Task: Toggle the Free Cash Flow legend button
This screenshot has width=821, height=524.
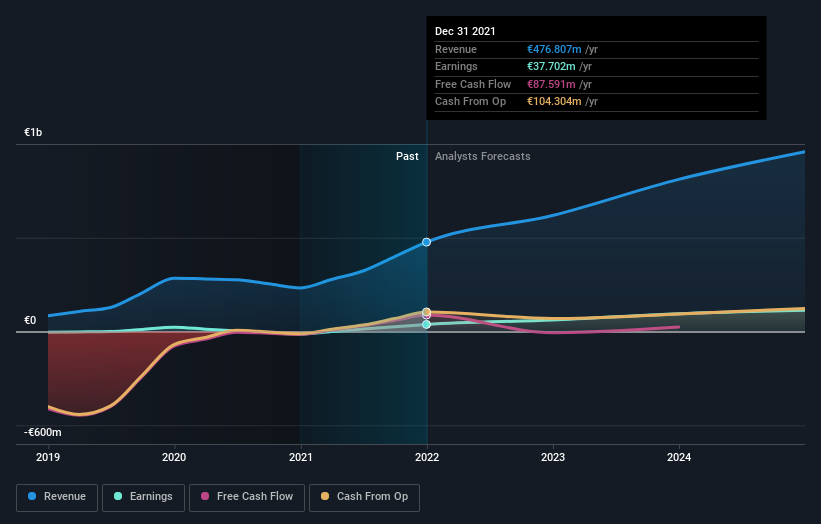Action: [x=247, y=497]
